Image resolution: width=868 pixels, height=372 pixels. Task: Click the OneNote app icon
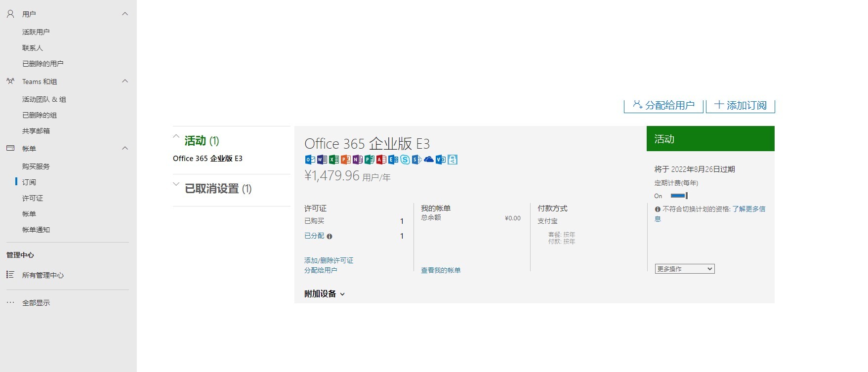pyautogui.click(x=358, y=160)
